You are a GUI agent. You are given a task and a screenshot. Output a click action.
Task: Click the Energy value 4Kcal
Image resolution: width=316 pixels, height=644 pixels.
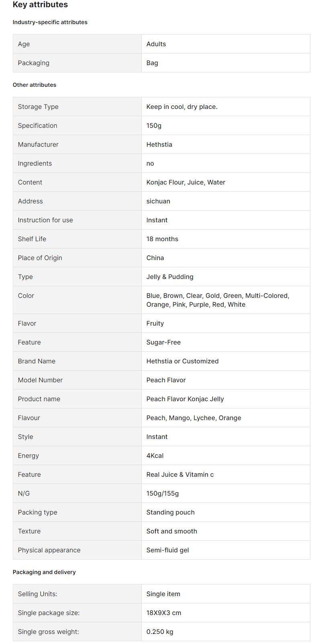155,455
